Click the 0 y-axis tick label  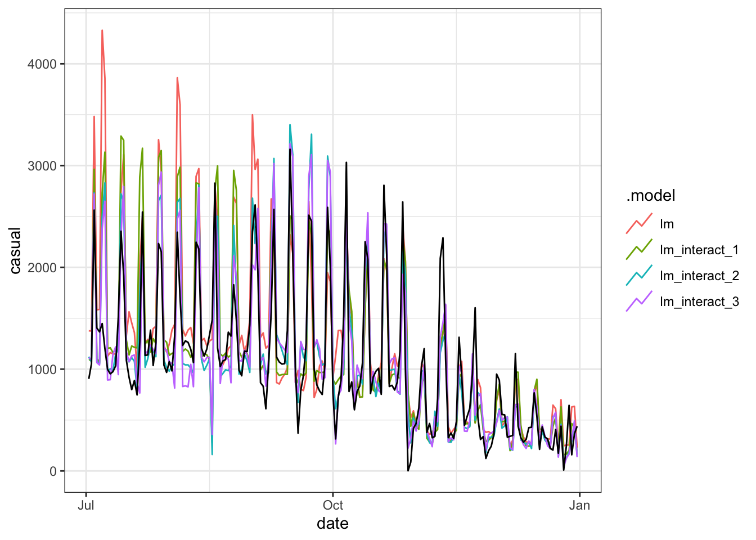coord(53,471)
